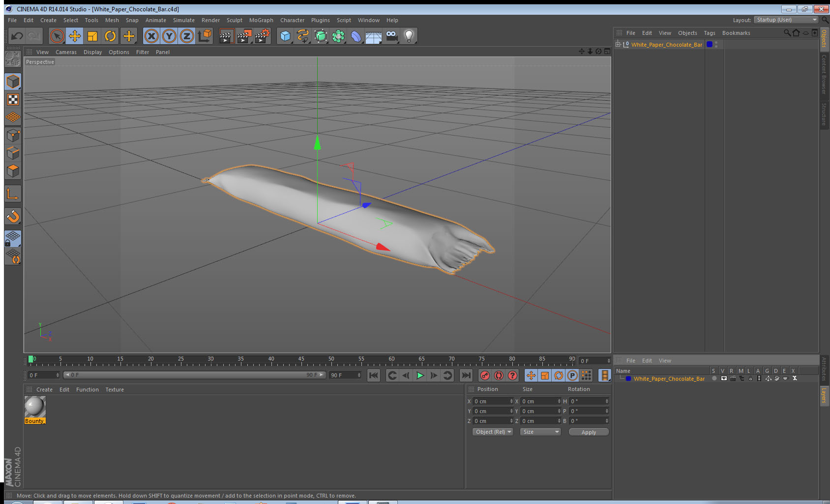The width and height of the screenshot is (830, 504).
Task: Toggle Z axis lock
Action: (187, 36)
